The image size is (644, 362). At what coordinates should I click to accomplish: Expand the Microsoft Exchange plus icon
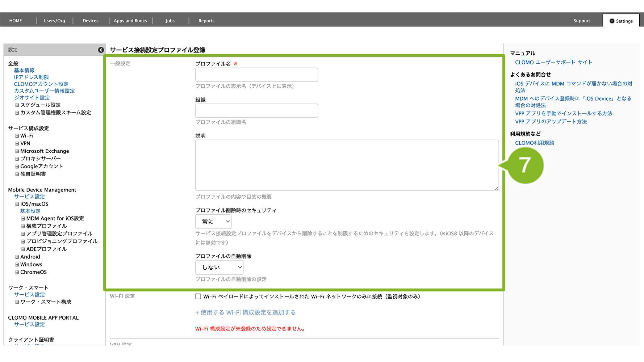[17, 151]
